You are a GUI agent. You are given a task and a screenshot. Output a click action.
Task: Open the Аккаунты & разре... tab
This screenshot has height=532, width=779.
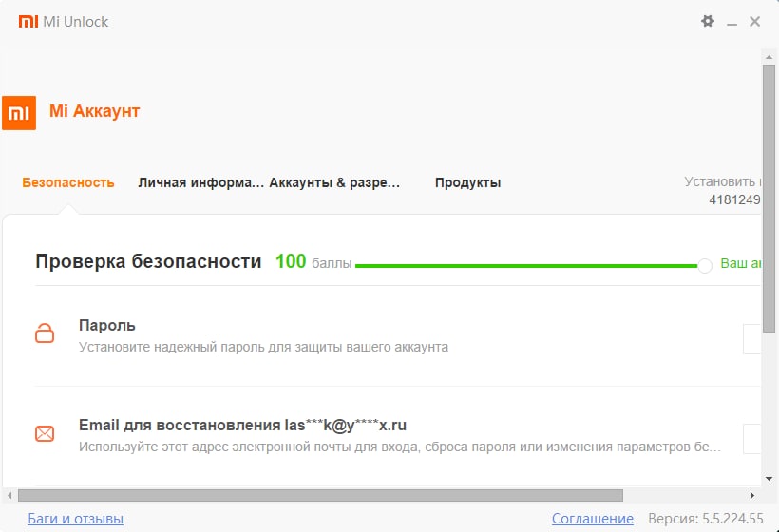[334, 182]
